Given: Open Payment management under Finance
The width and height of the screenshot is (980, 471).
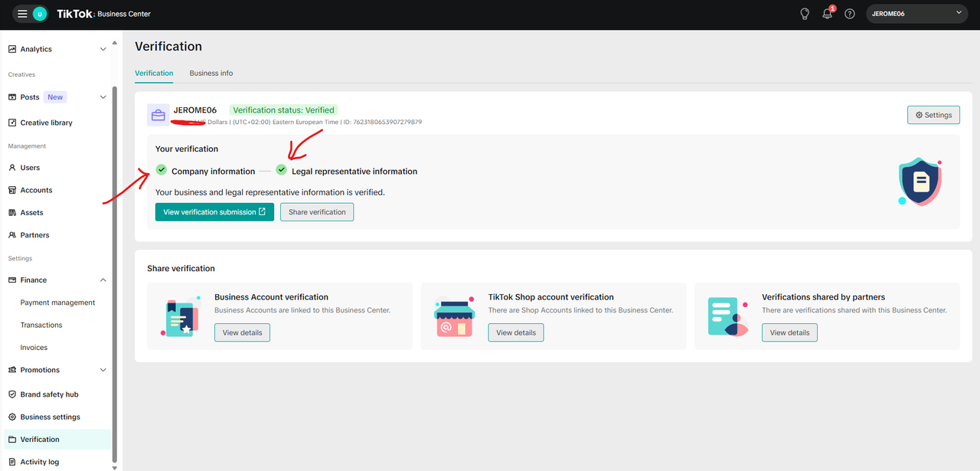Looking at the screenshot, I should 57,303.
